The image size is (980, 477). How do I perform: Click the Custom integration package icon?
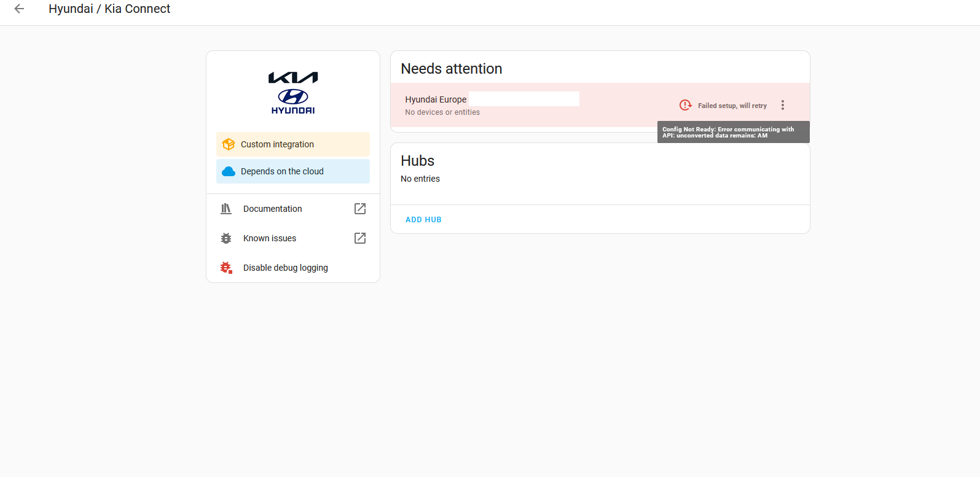[228, 144]
